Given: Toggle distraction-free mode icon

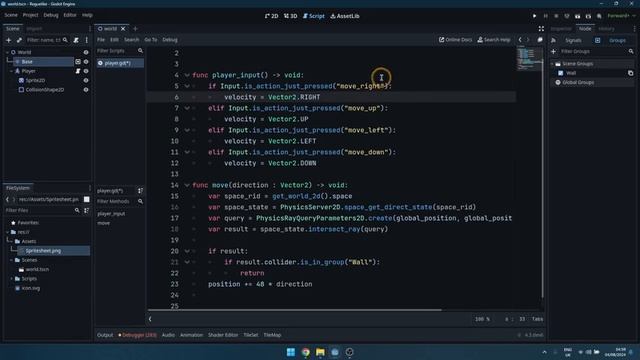Looking at the screenshot, I should [x=541, y=29].
